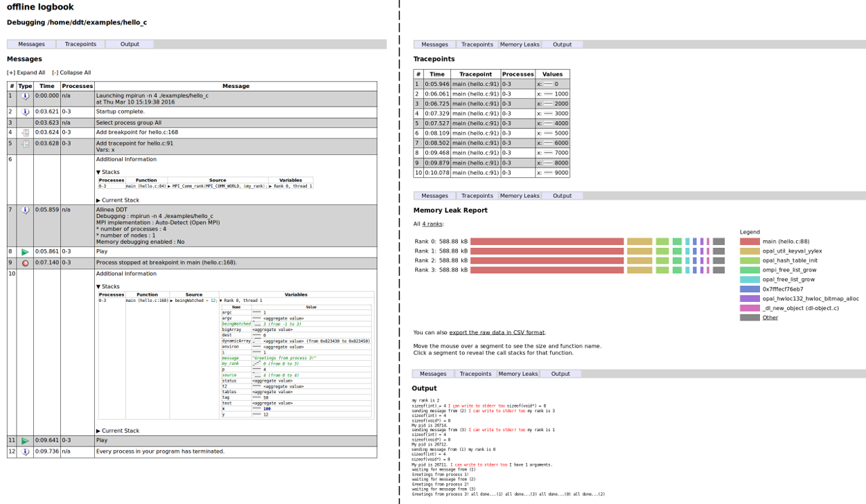Screen dimensions: 866x504
Task: Open Output tab in the left logbook panel
Action: point(130,44)
